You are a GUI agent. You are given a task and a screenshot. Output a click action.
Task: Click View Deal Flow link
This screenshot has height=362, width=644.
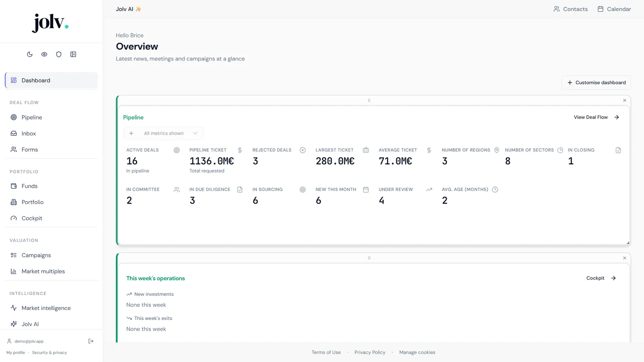pos(596,117)
